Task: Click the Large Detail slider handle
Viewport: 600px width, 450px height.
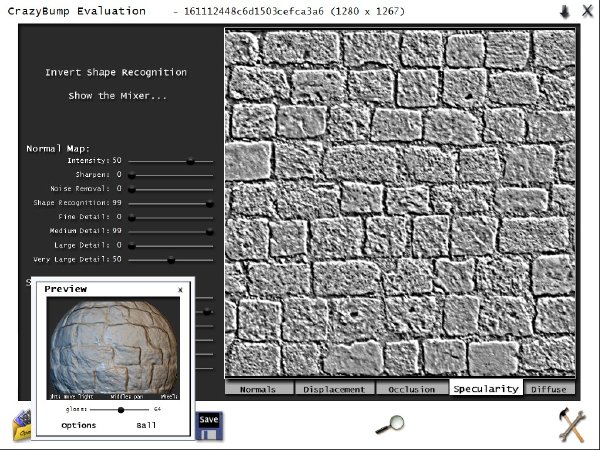Action: [x=132, y=246]
